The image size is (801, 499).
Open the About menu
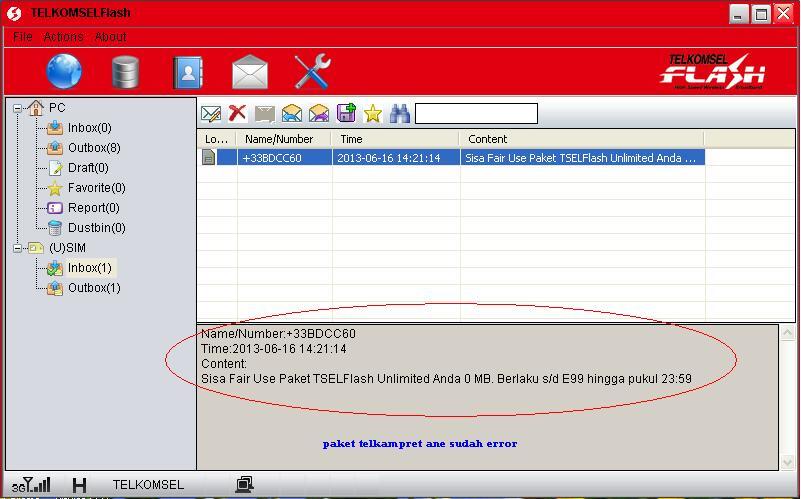[110, 37]
